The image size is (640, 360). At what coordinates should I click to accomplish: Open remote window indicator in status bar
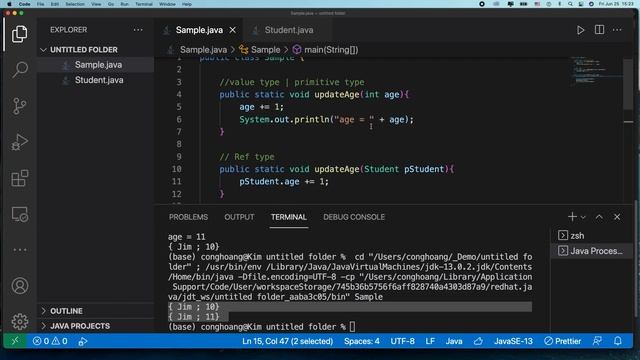[15, 341]
